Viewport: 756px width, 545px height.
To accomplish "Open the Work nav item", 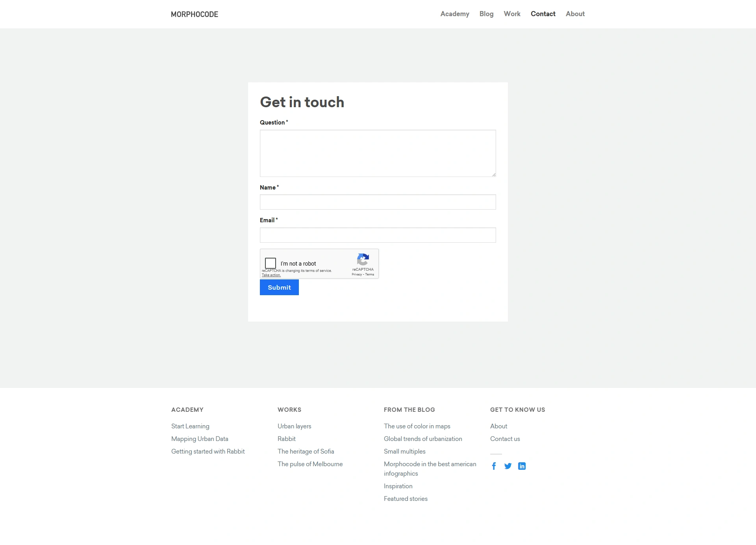I will [512, 14].
